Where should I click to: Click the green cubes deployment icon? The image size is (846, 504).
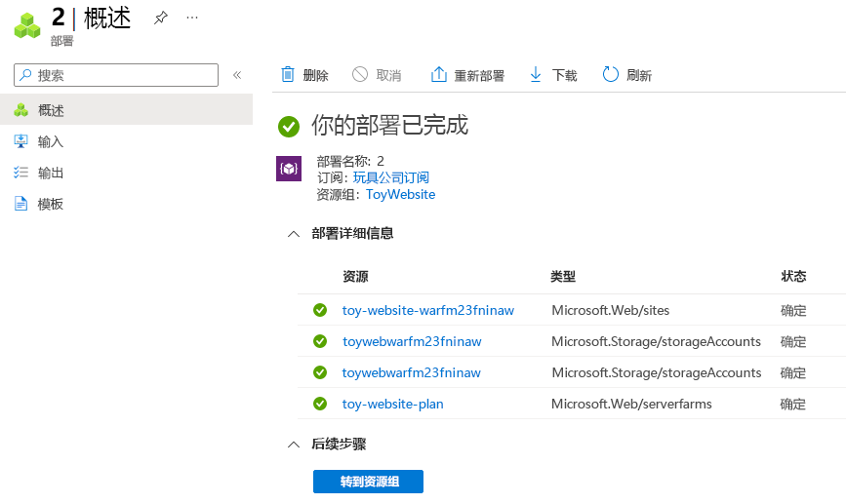pyautogui.click(x=27, y=25)
